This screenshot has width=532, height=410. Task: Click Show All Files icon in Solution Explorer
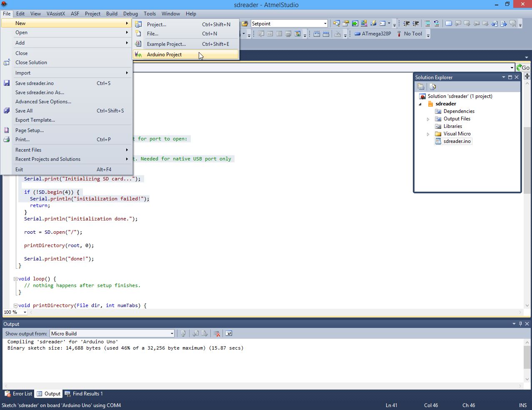(x=433, y=87)
